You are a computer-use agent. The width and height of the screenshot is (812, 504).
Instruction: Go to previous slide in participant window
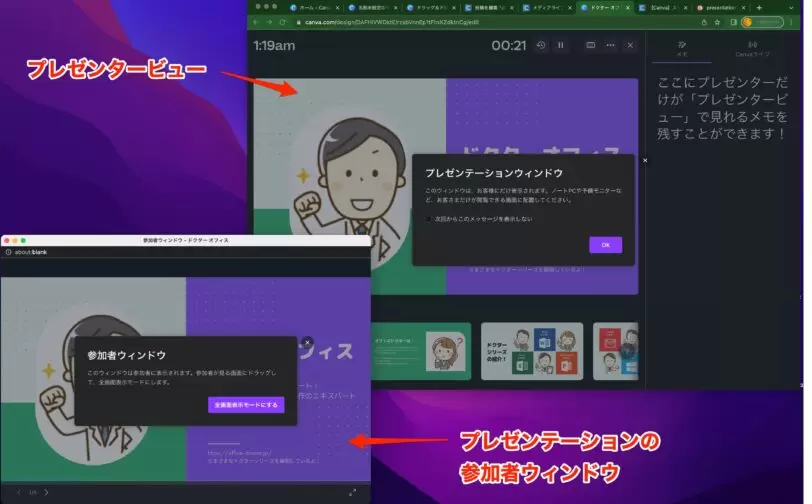tap(19, 492)
